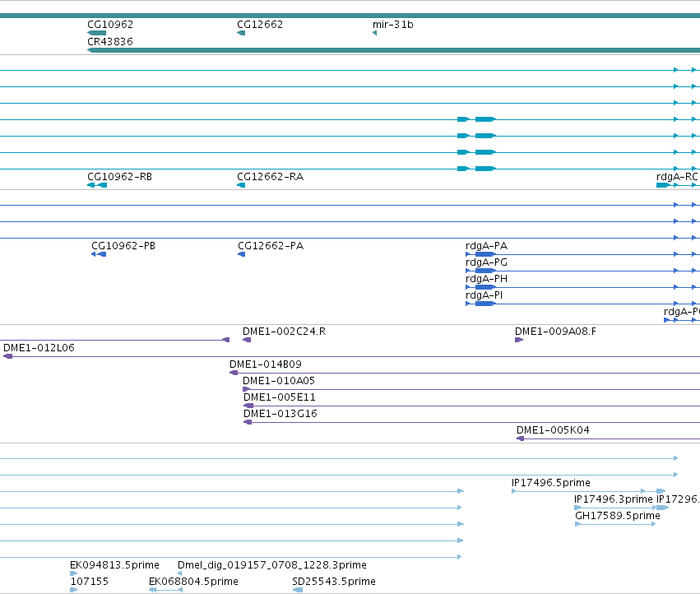Image resolution: width=700 pixels, height=594 pixels.
Task: Select the exon block under rdgA-RC
Action: click(x=662, y=185)
